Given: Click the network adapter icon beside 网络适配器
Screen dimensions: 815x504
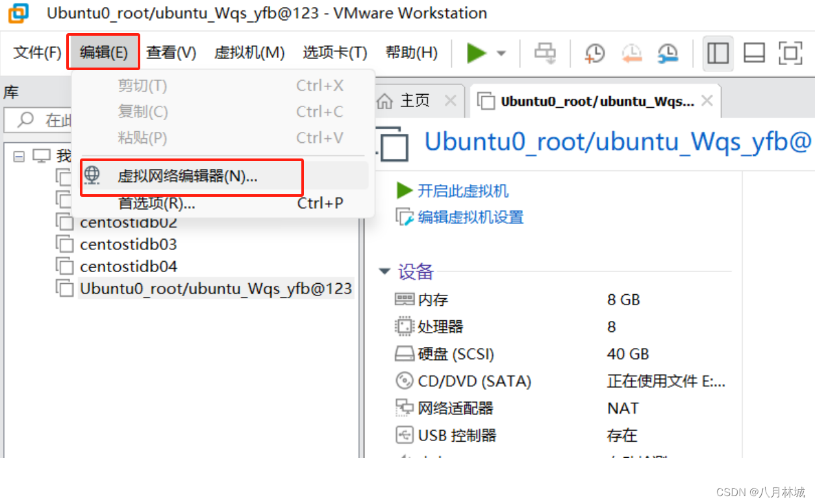Looking at the screenshot, I should point(405,408).
